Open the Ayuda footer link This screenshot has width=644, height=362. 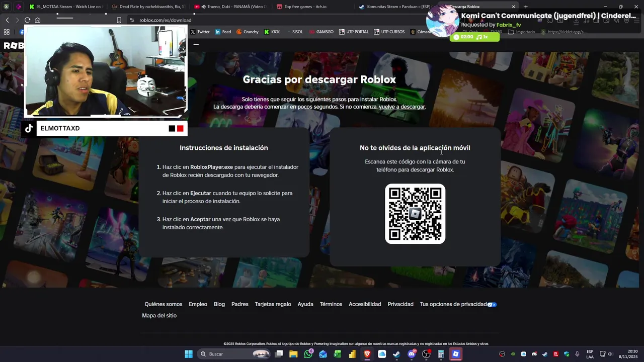(305, 304)
